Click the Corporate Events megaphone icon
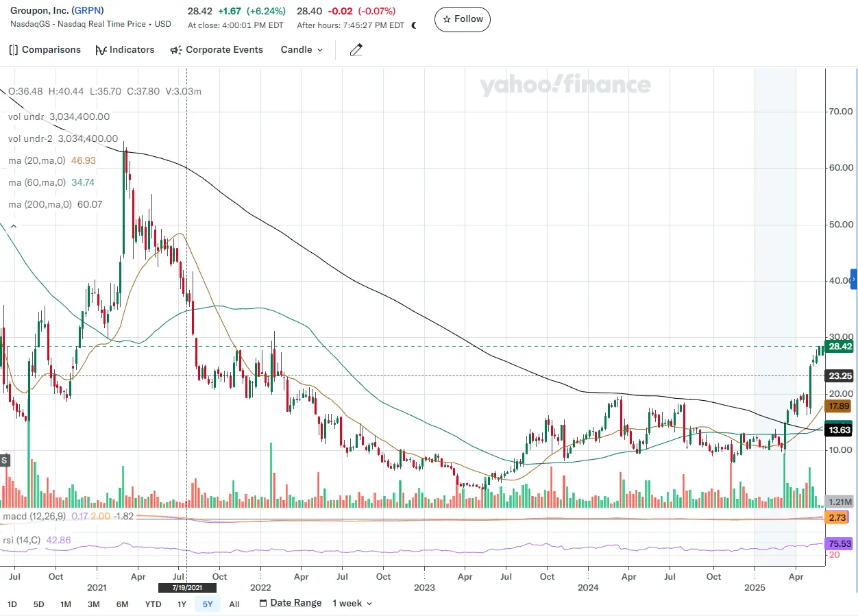The width and height of the screenshot is (858, 616). [x=176, y=50]
